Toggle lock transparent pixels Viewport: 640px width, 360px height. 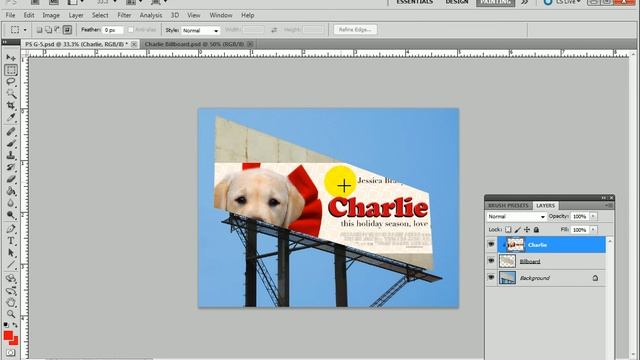click(x=508, y=230)
